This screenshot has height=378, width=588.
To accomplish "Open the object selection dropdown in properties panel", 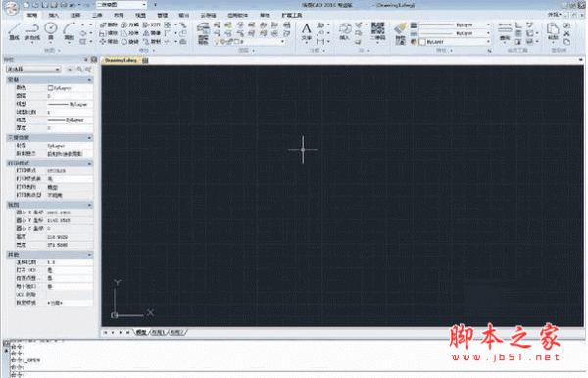I will pos(33,70).
